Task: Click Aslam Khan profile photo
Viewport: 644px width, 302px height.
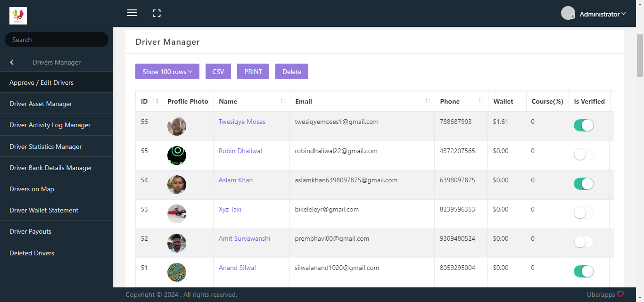Action: click(177, 185)
